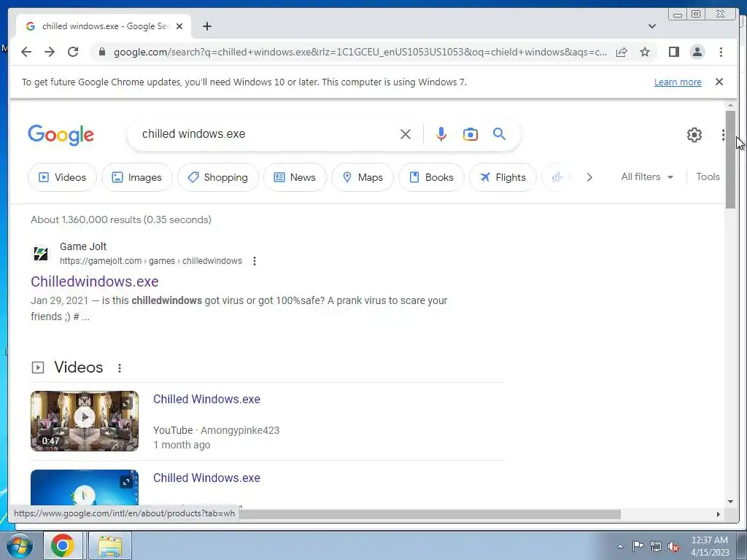
Task: Filter results by Books
Action: 431,177
